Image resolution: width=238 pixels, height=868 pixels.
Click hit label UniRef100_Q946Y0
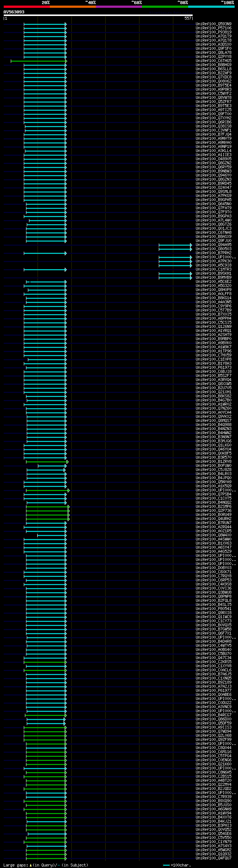pyautogui.click(x=213, y=175)
